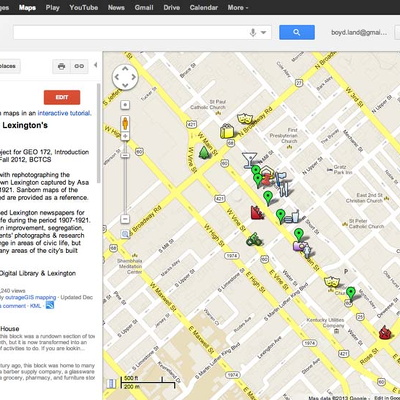The image size is (400, 400).
Task: Open Gmail in the top bar
Action: (144, 7)
